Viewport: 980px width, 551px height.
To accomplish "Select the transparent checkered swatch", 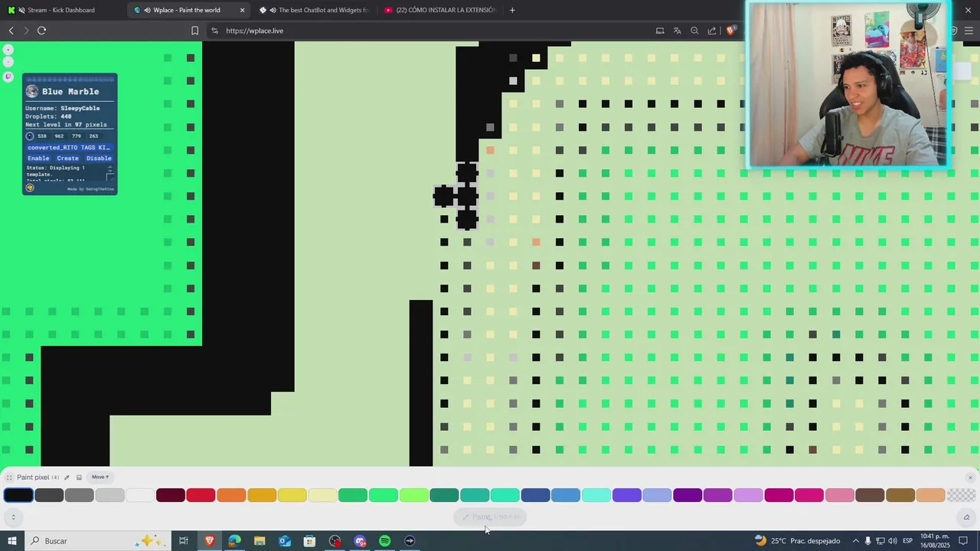I will tap(961, 496).
